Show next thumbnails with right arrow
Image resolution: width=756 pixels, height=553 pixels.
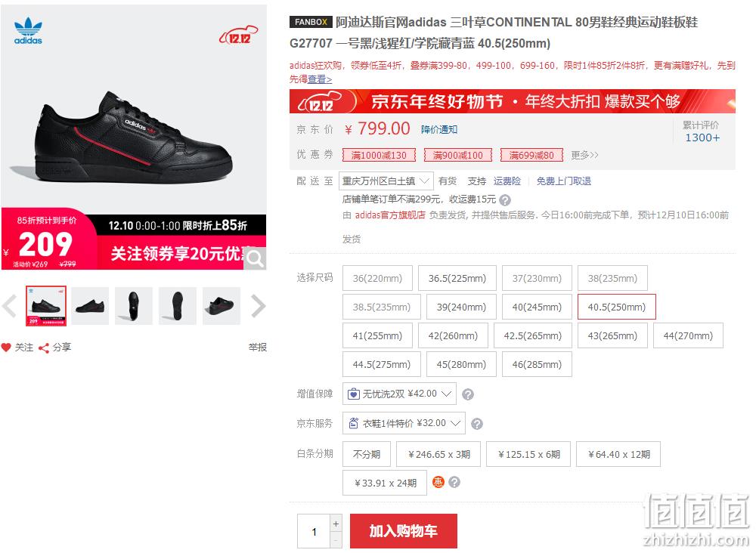(259, 306)
